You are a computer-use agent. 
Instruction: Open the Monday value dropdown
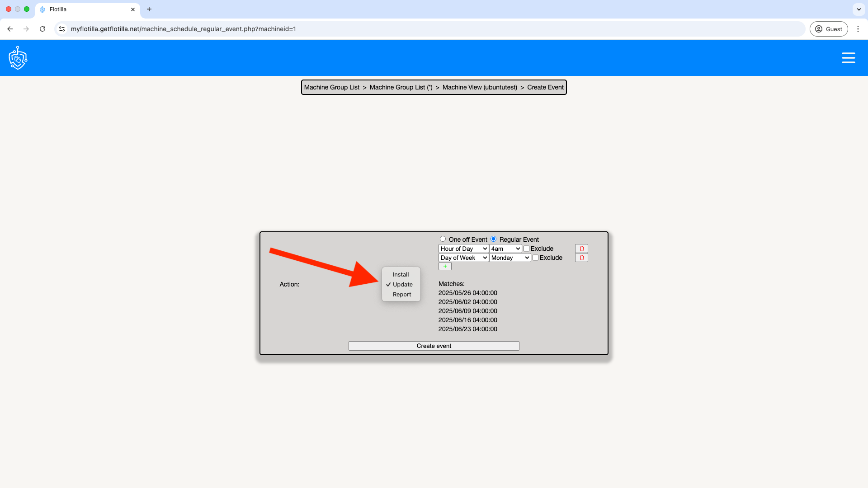click(x=510, y=258)
